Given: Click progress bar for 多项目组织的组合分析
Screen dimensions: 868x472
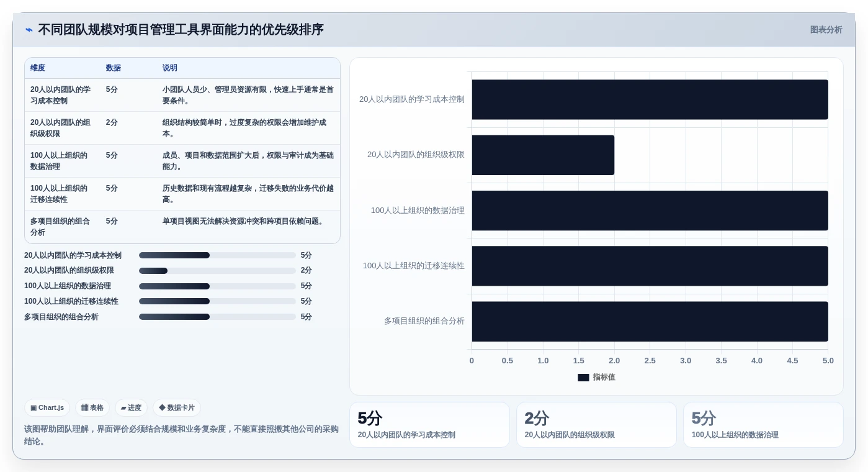Looking at the screenshot, I should pyautogui.click(x=217, y=317).
